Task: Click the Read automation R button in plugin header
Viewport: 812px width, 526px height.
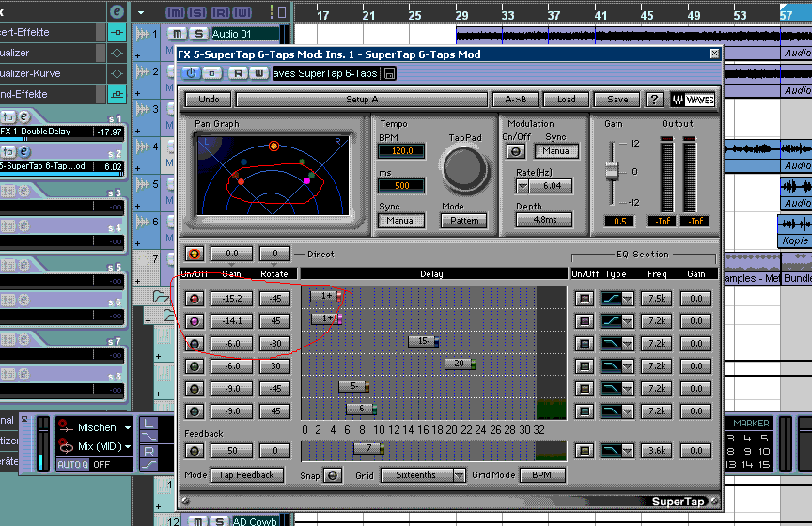Action: pyautogui.click(x=238, y=73)
